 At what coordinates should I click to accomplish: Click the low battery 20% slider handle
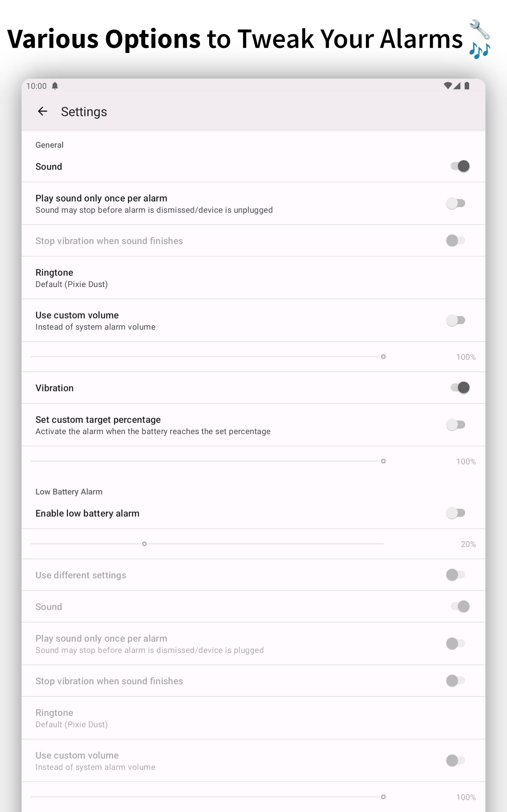144,544
